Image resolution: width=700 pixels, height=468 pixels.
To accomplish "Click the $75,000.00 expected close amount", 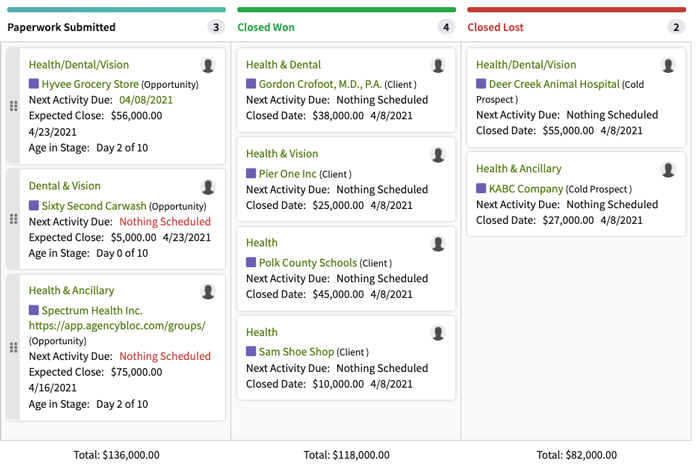I will 137,372.
